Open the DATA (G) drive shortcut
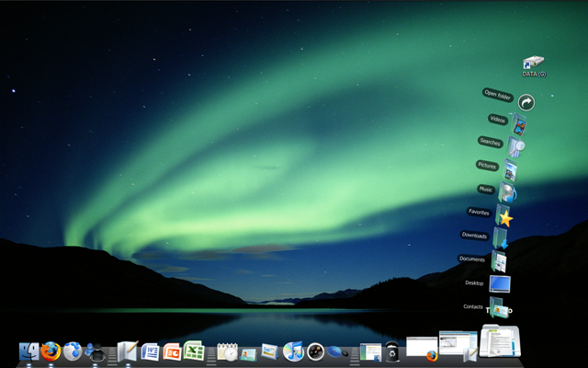The width and height of the screenshot is (588, 368). pos(534,66)
